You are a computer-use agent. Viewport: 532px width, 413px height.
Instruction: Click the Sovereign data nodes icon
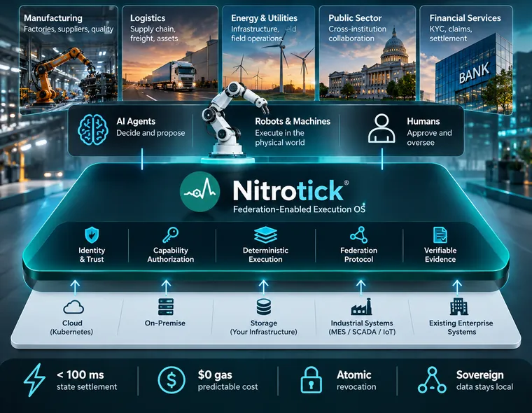click(x=432, y=380)
